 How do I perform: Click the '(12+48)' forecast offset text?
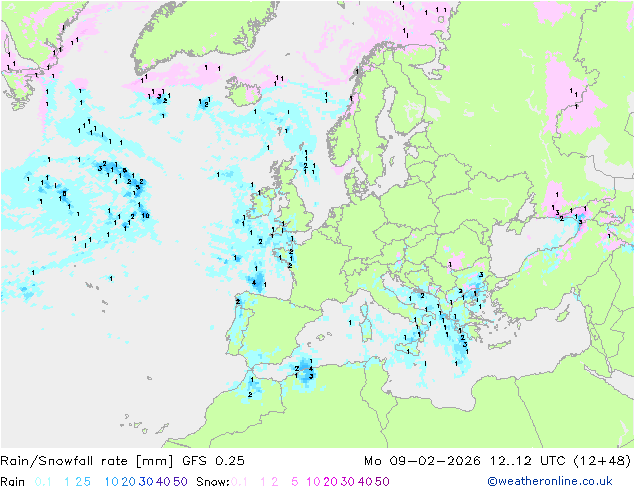pyautogui.click(x=602, y=461)
